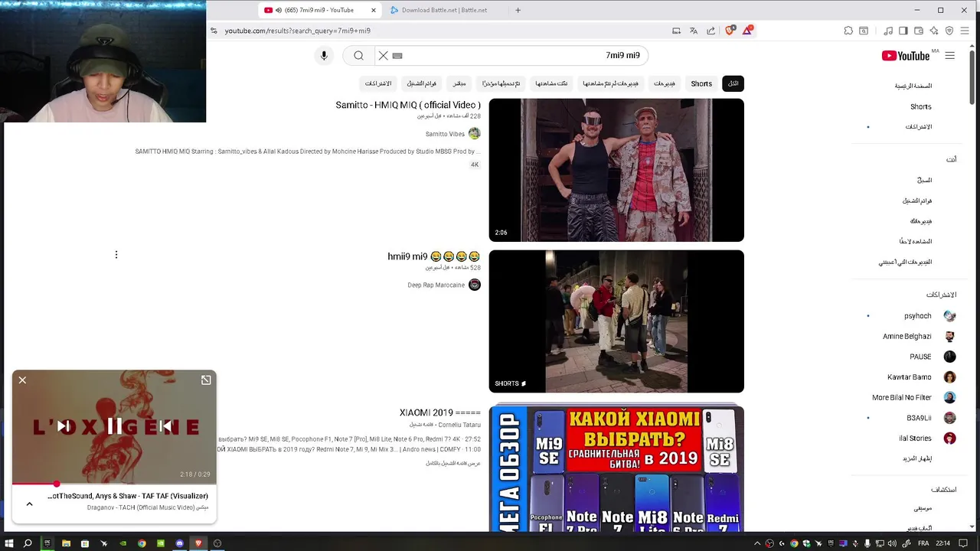
Task: Click the Brave Shields lion icon
Action: point(730,31)
